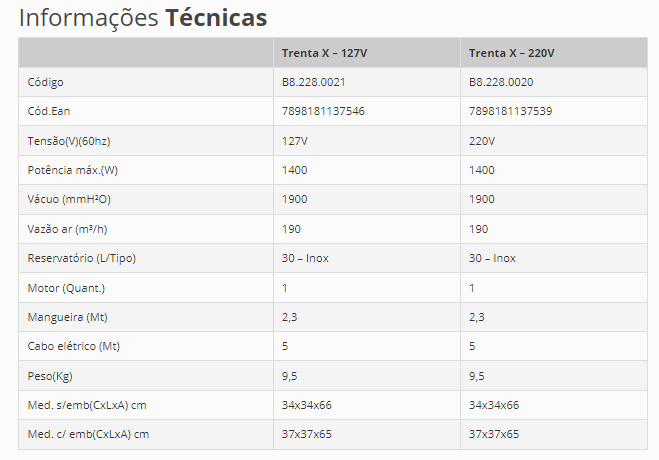
Task: Click the 220V voltage value
Action: (482, 141)
